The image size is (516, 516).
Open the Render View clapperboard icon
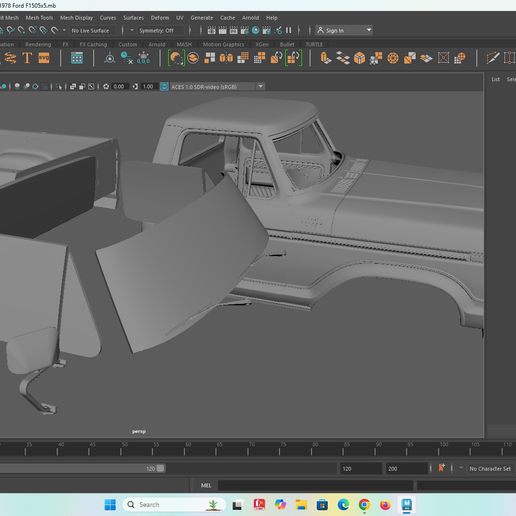[212, 30]
